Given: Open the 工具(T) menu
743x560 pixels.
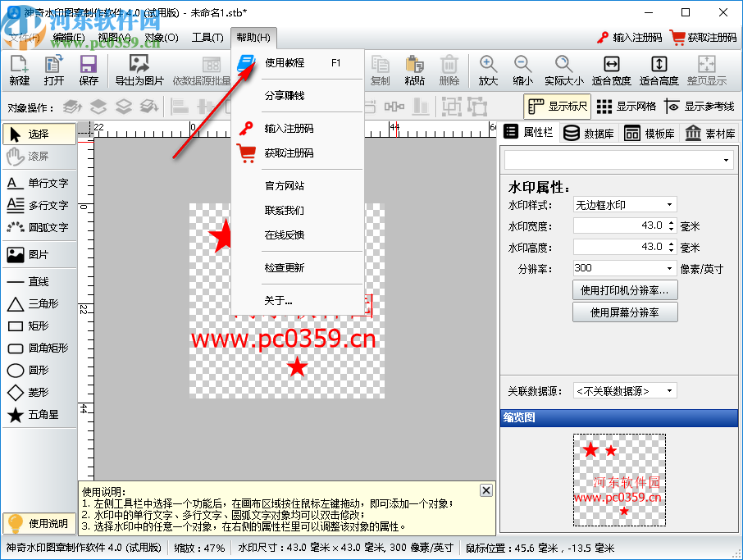Looking at the screenshot, I should click(x=207, y=37).
